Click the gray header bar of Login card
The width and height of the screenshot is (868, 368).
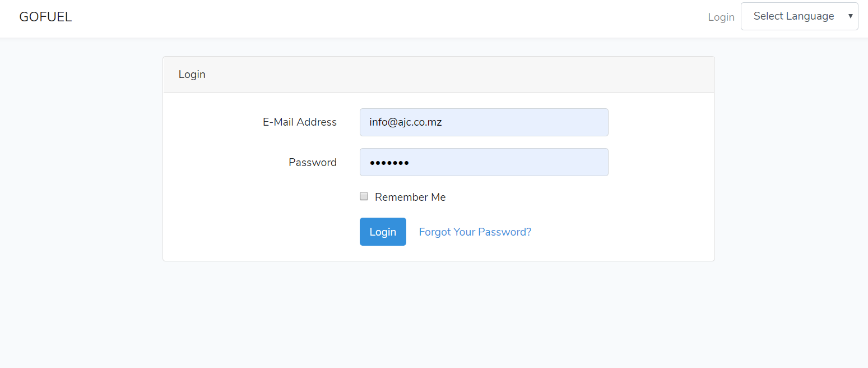pyautogui.click(x=448, y=75)
